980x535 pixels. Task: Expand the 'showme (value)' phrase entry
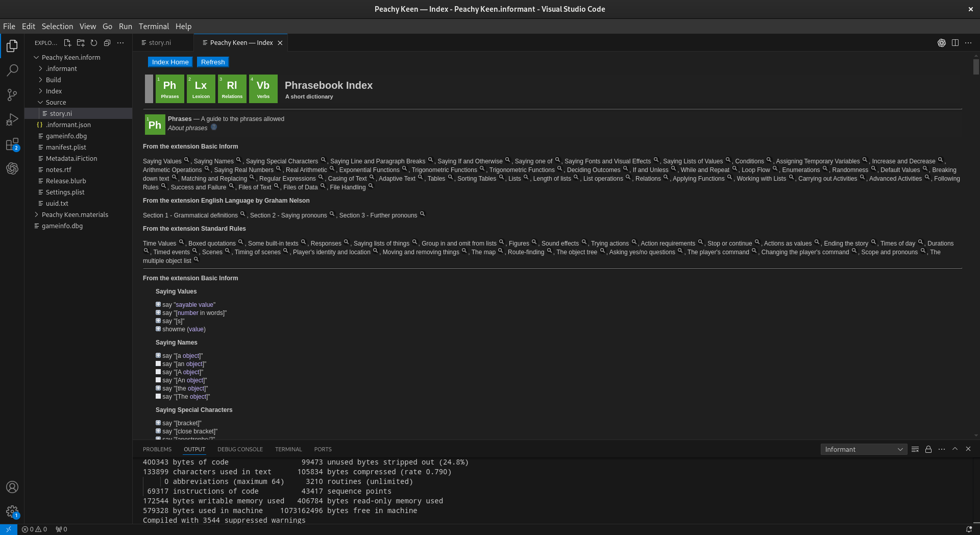tap(158, 329)
